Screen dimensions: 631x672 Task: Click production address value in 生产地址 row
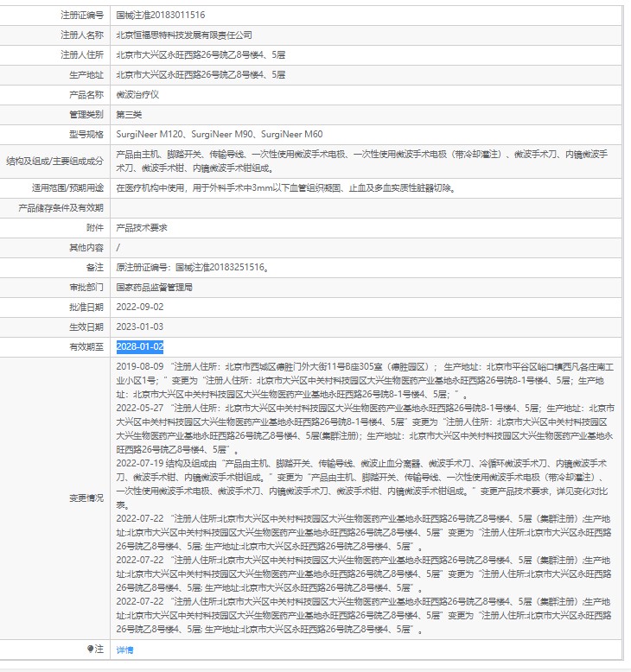click(x=201, y=75)
